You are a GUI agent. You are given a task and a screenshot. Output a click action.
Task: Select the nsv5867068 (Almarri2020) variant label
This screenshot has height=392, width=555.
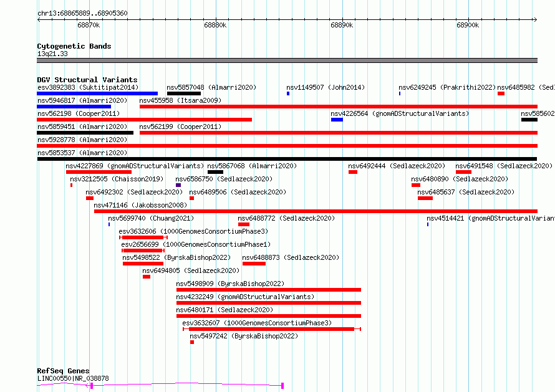(252, 166)
